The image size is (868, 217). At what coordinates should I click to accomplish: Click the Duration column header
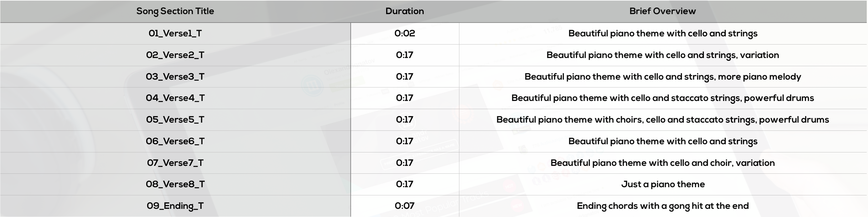pos(405,11)
